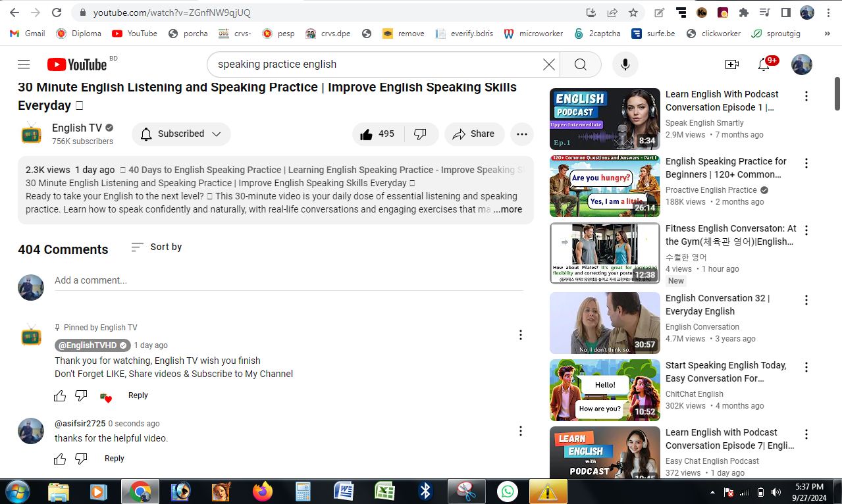The width and height of the screenshot is (842, 504).
Task: Go to the YouTube home logo
Action: 77,64
